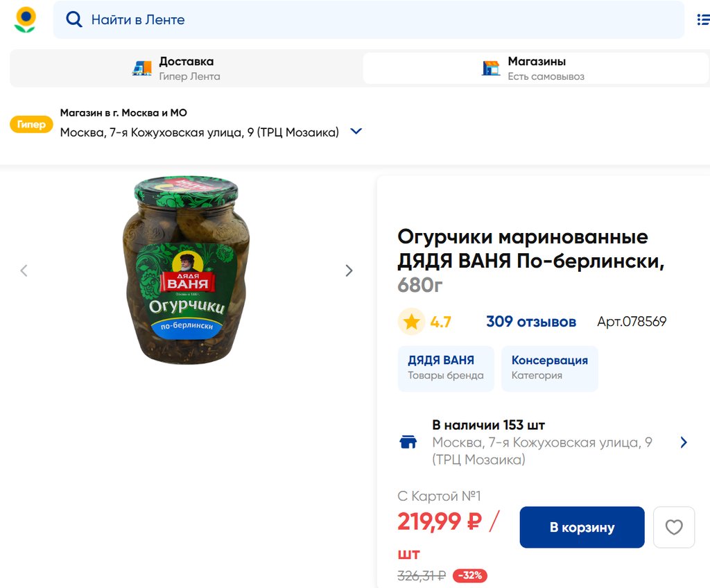Image resolution: width=710 pixels, height=588 pixels.
Task: Switch to the Магазины tab
Action: pos(535,68)
